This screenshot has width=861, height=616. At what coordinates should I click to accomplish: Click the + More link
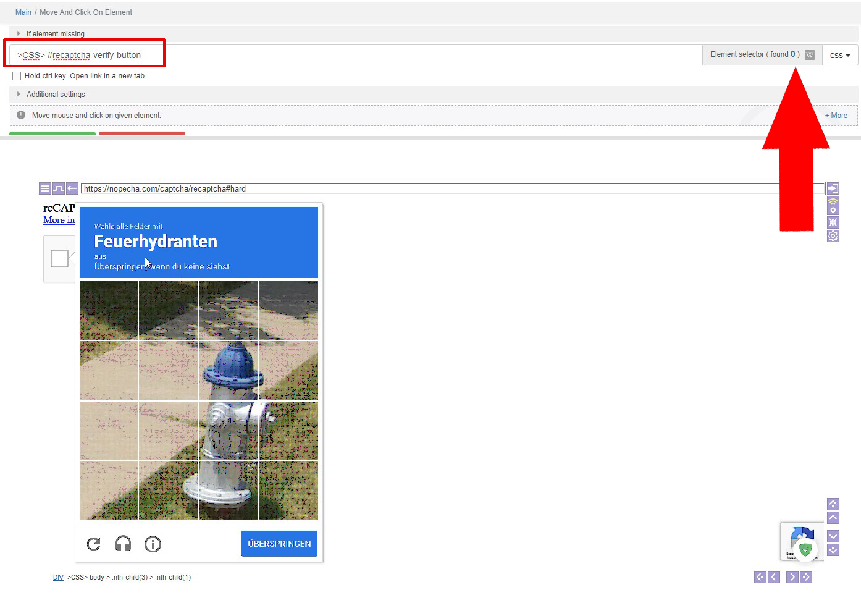coord(836,116)
